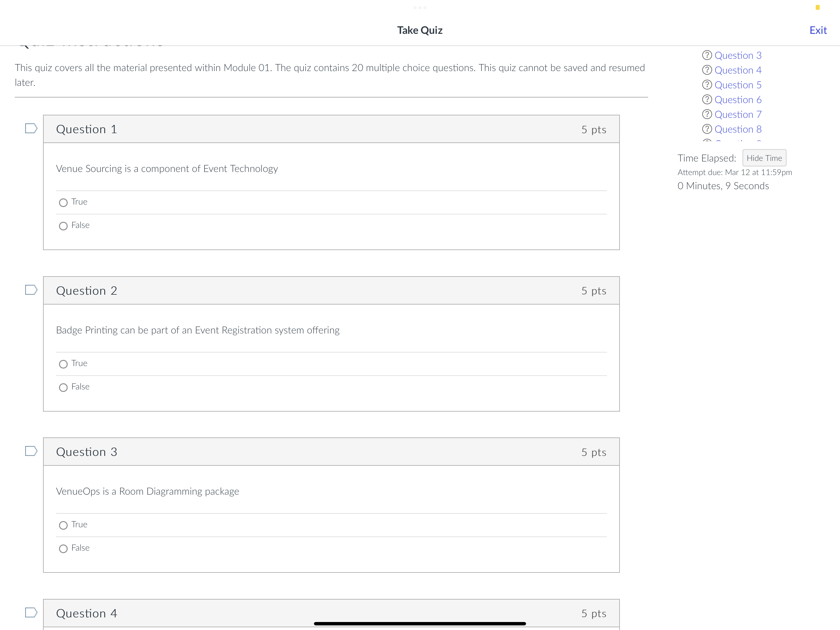Viewport: 840px width, 630px height.
Task: Jump to Question 6 using sidebar link
Action: tap(737, 100)
